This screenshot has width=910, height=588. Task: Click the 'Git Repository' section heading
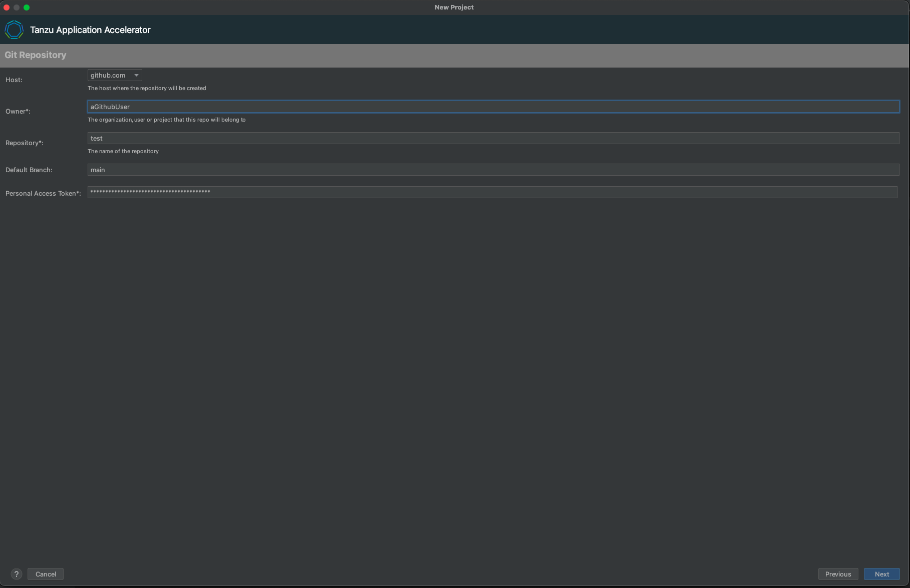click(x=36, y=55)
